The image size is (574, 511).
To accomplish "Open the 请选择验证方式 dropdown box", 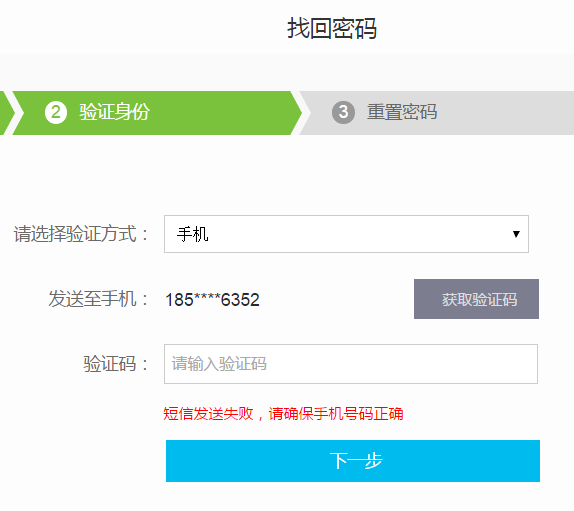I will click(346, 234).
